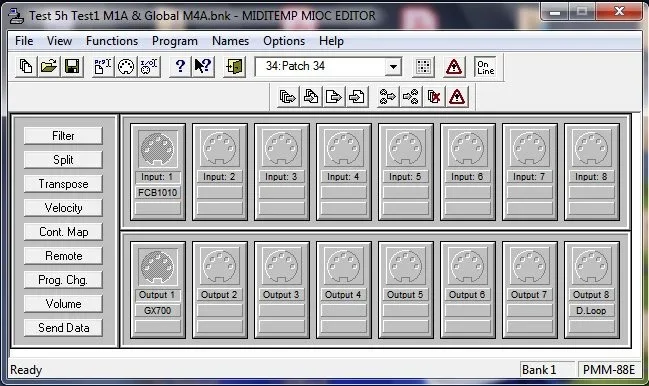Image resolution: width=649 pixels, height=386 pixels.
Task: Open the Functions menu
Action: pos(112,41)
